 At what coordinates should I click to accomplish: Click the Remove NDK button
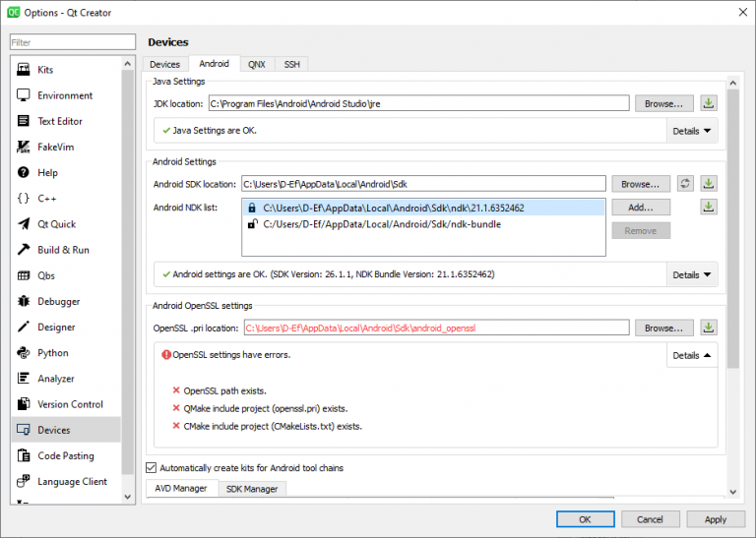[641, 231]
